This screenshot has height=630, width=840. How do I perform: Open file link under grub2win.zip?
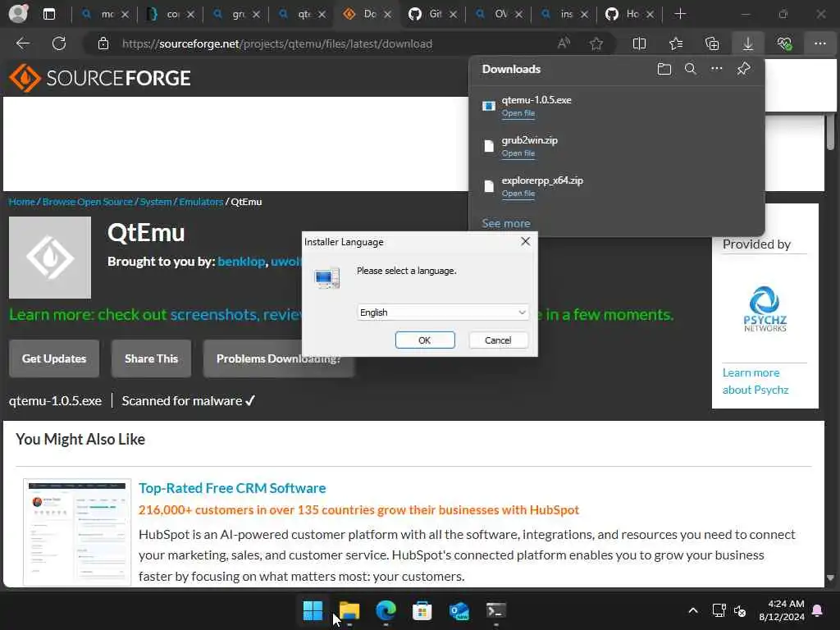[518, 153]
